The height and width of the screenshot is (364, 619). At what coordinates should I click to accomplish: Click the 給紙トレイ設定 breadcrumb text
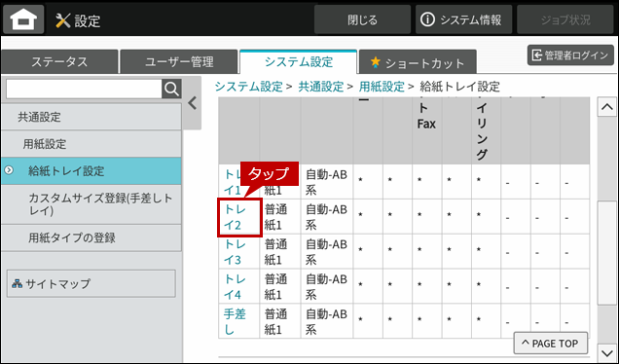click(460, 87)
